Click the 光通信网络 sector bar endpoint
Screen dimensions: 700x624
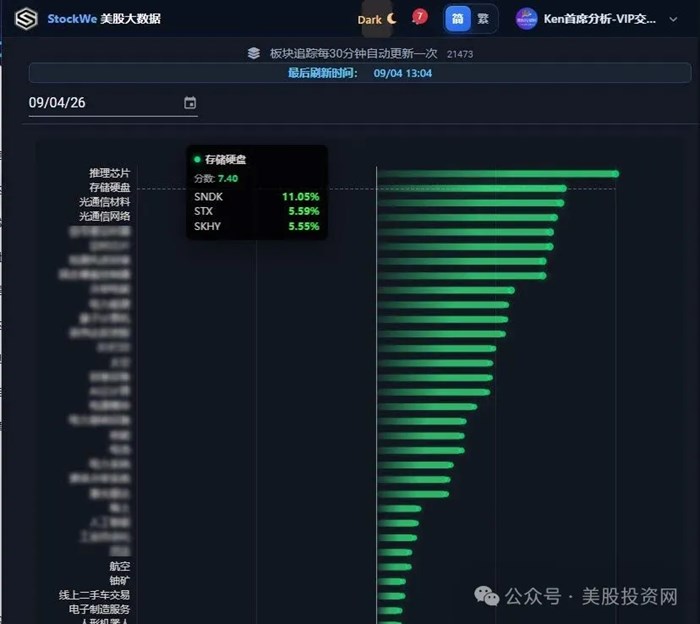554,217
